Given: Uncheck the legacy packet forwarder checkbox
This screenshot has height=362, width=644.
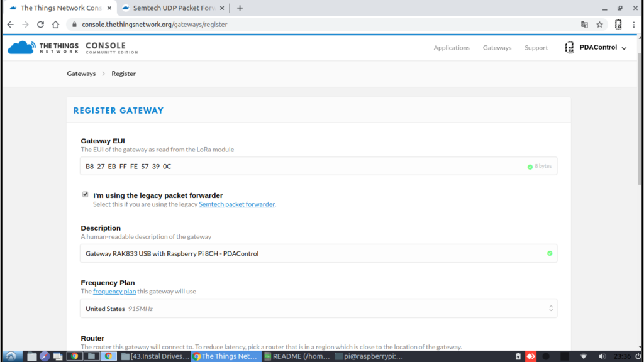Looking at the screenshot, I should (x=85, y=195).
